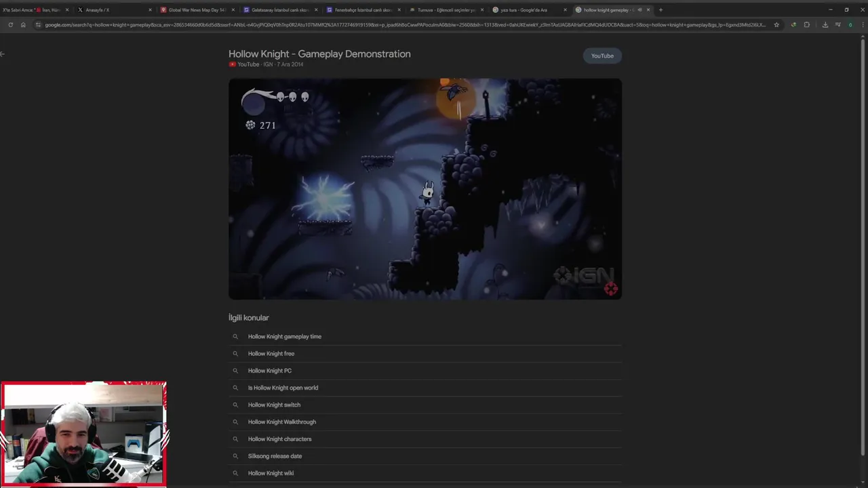The image size is (868, 488).
Task: Open the Downloads icon in toolbar
Action: pyautogui.click(x=825, y=25)
